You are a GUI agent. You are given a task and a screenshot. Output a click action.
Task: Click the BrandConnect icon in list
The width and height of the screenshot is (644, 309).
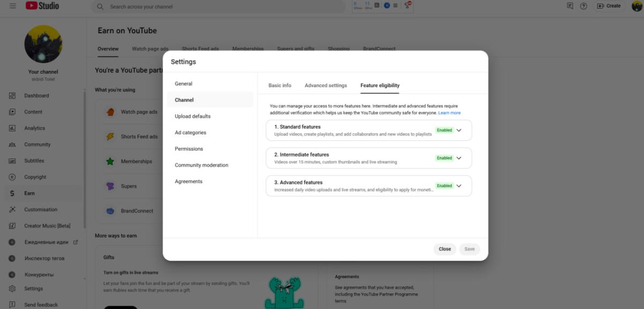pyautogui.click(x=110, y=211)
